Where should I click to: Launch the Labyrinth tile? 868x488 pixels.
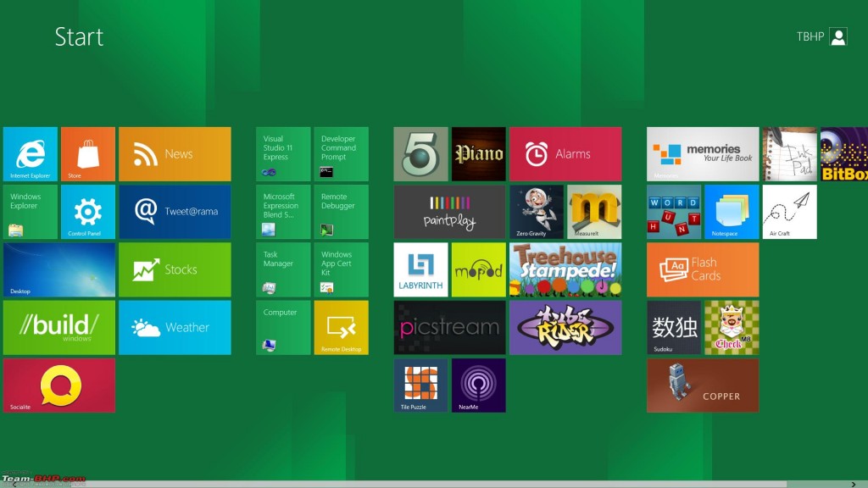click(x=420, y=269)
